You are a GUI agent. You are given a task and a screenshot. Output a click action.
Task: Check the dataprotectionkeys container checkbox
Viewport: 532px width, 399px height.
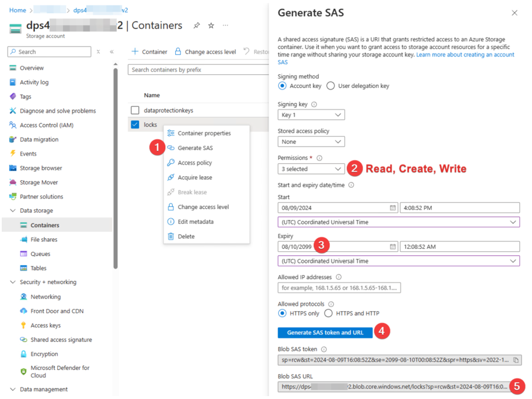[135, 110]
